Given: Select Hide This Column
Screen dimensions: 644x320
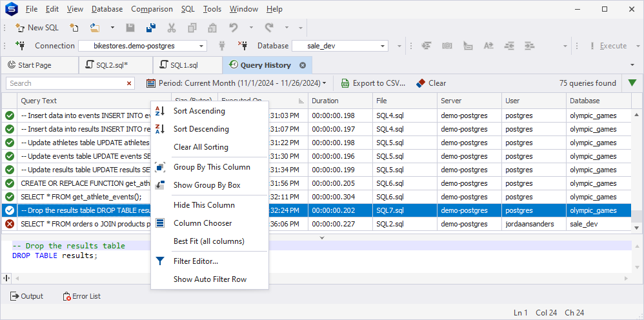Looking at the screenshot, I should click(210, 205).
